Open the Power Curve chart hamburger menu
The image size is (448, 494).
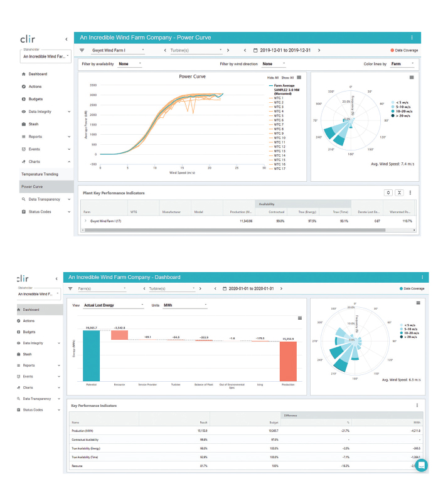point(299,78)
